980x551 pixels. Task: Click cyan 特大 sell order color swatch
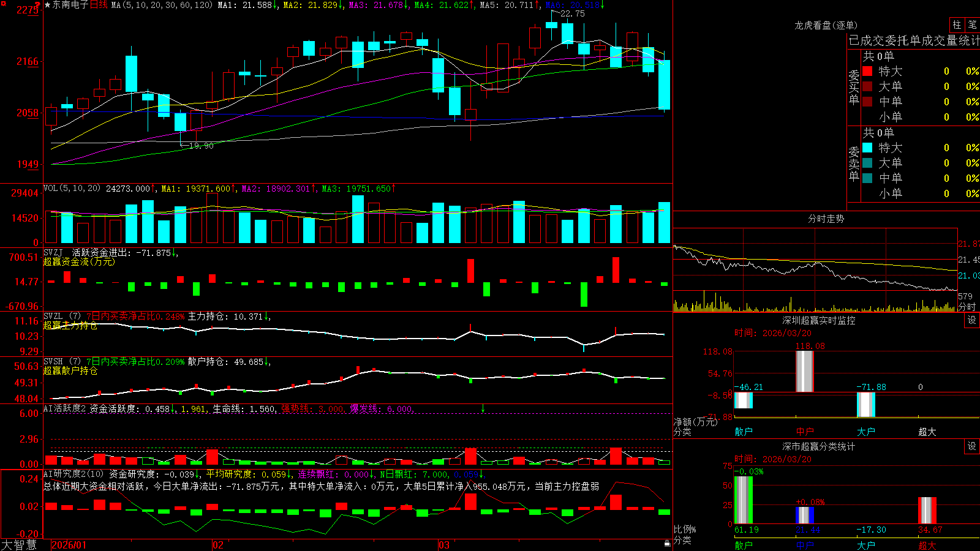[867, 148]
